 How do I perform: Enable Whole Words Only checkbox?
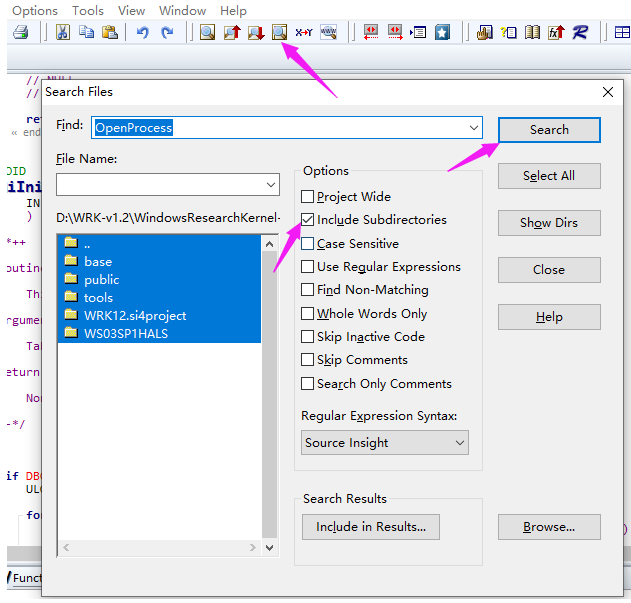[x=307, y=314]
